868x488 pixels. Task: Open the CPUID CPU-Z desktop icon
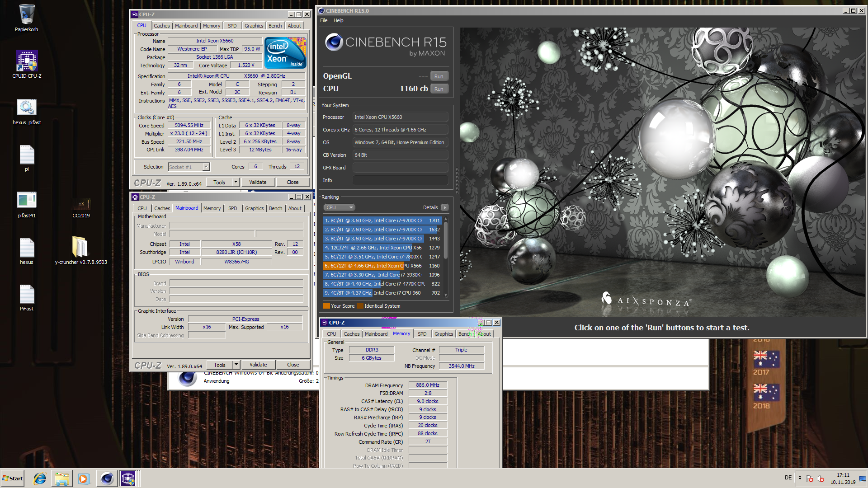(27, 64)
